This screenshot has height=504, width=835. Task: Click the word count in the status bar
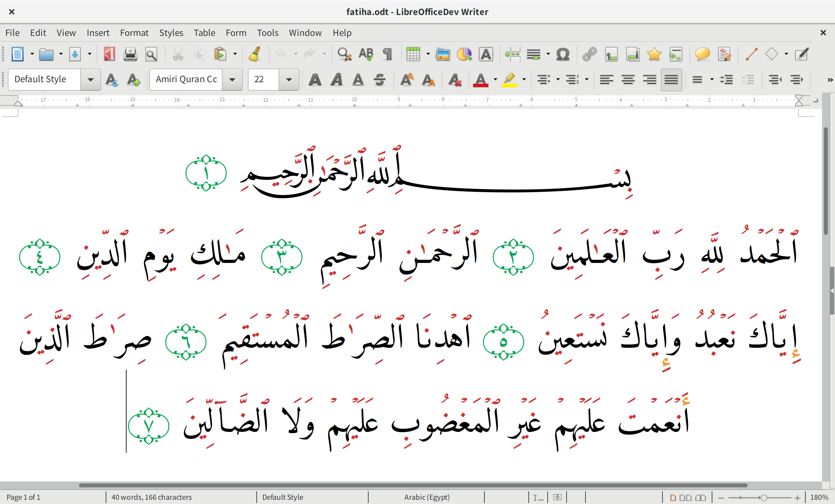pos(151,497)
